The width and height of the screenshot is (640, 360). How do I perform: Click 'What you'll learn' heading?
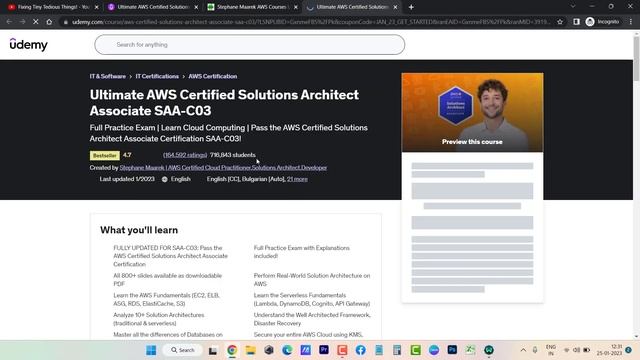click(139, 230)
